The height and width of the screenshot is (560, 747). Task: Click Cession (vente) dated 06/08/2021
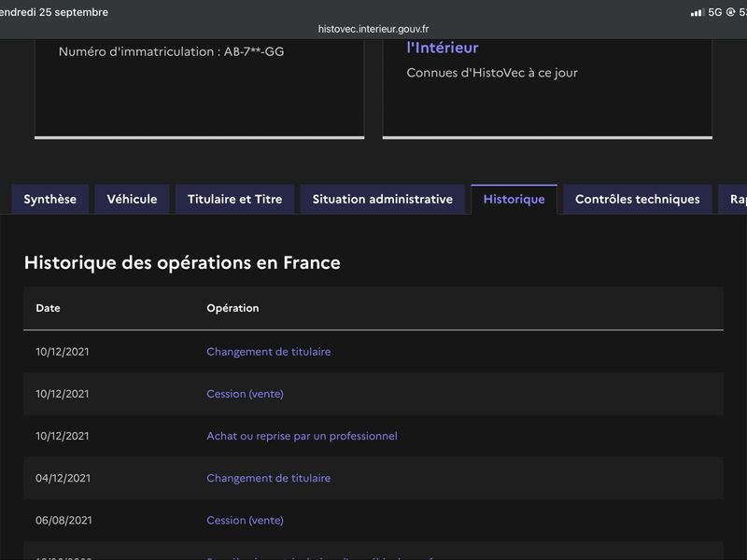pos(245,521)
